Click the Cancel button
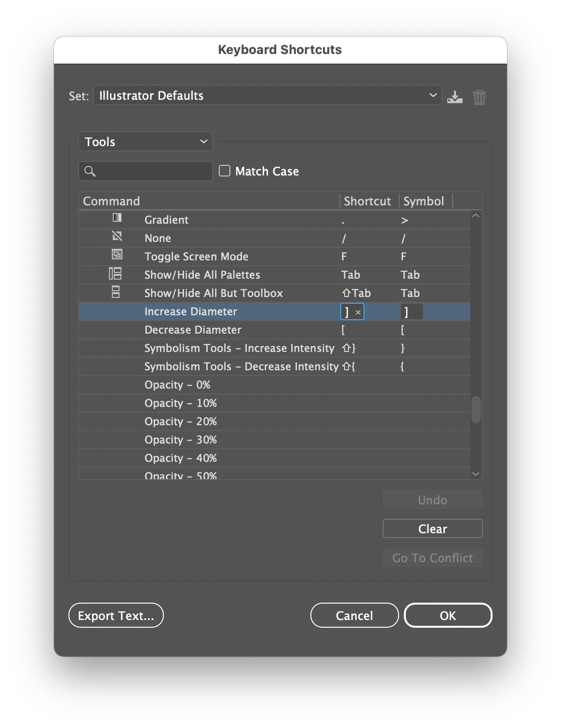Screen dimensions: 561x728 (x=354, y=616)
